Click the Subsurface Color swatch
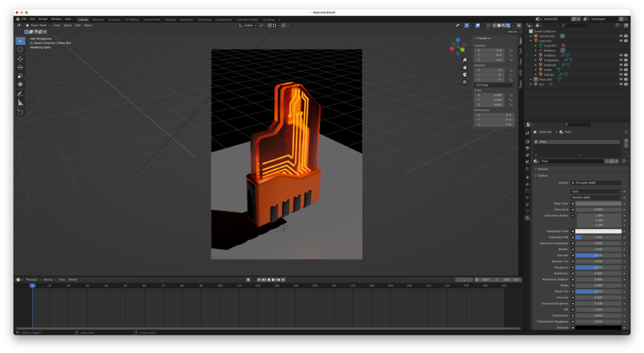 (x=598, y=232)
